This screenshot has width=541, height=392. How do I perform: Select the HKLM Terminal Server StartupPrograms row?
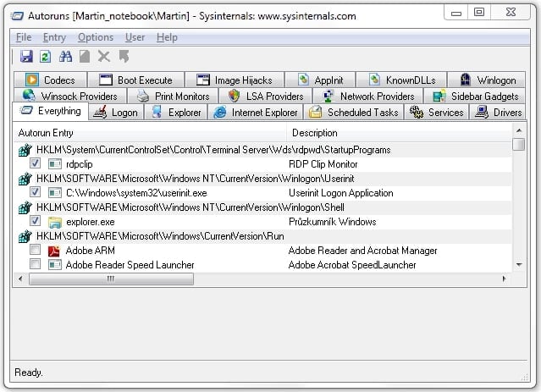[263, 150]
